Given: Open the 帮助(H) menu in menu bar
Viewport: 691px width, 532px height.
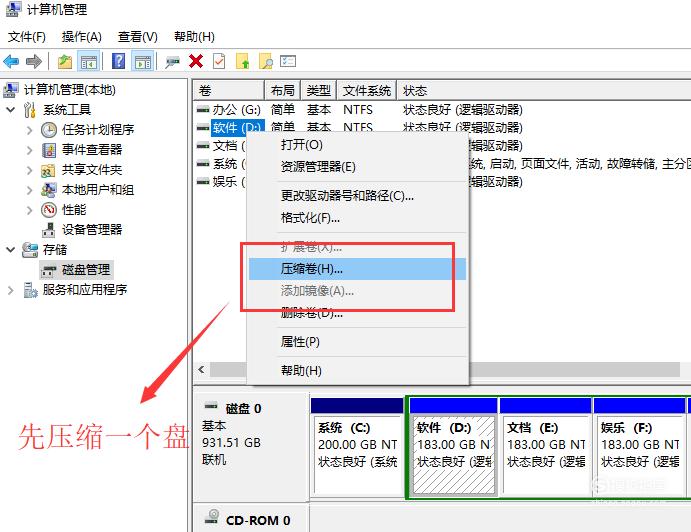Looking at the screenshot, I should click(194, 37).
